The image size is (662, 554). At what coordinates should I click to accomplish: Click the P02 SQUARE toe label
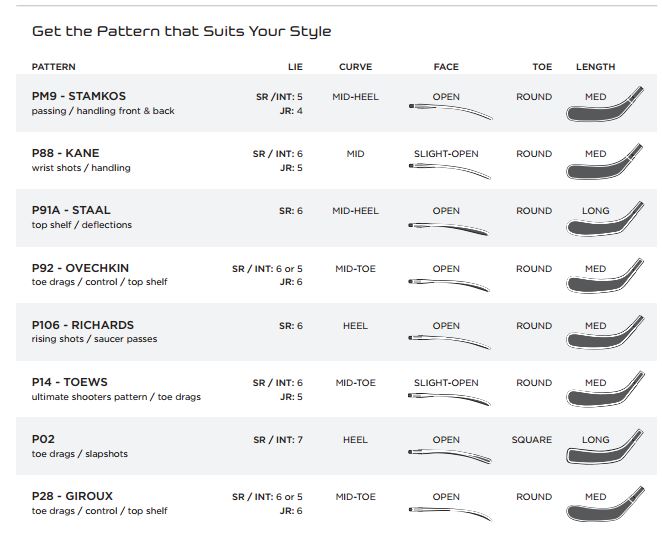coord(532,440)
